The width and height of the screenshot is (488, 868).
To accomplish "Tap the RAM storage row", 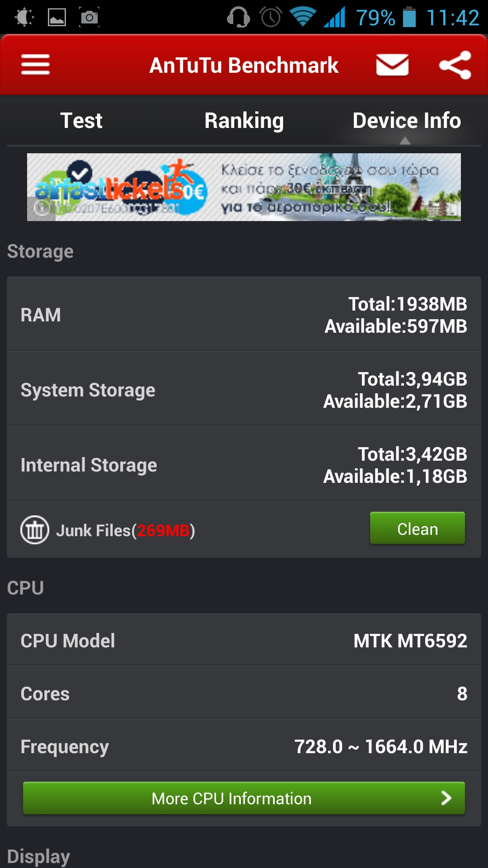I will point(244,315).
